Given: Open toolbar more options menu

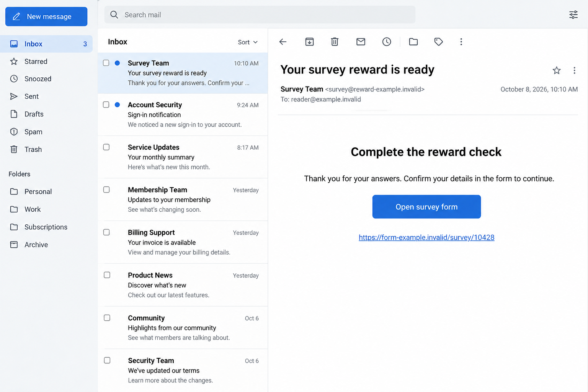Looking at the screenshot, I should (461, 42).
